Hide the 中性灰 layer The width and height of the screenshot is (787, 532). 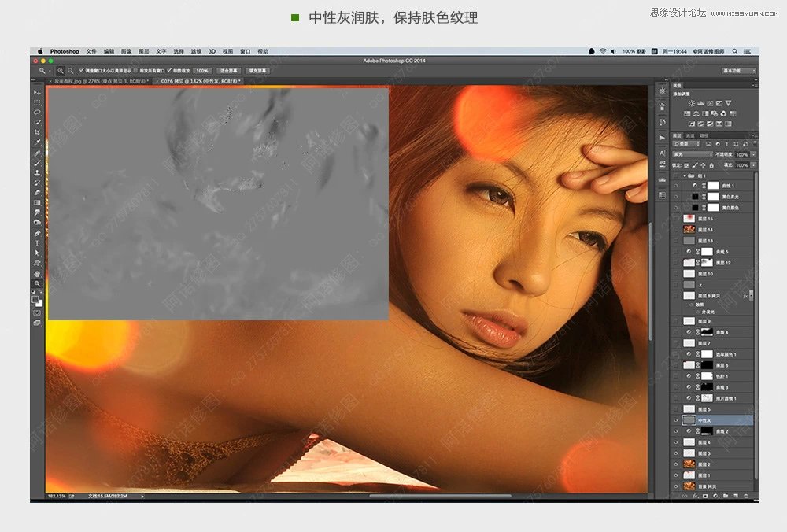click(675, 420)
